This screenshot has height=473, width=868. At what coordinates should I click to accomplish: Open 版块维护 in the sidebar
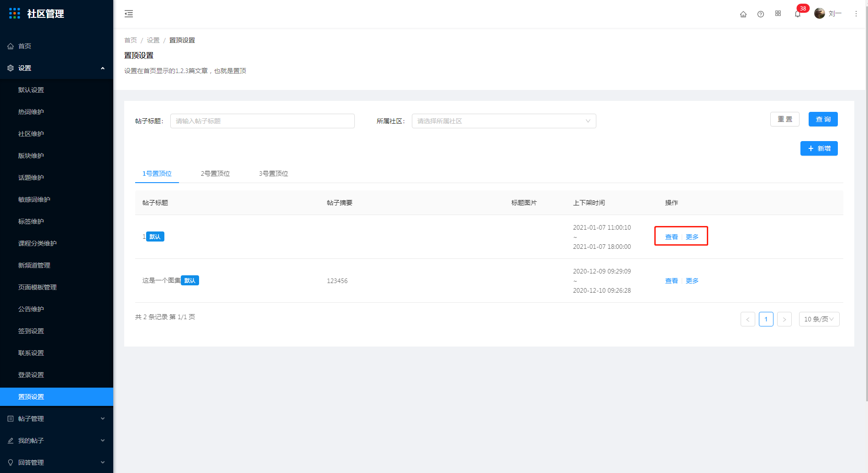pyautogui.click(x=31, y=156)
